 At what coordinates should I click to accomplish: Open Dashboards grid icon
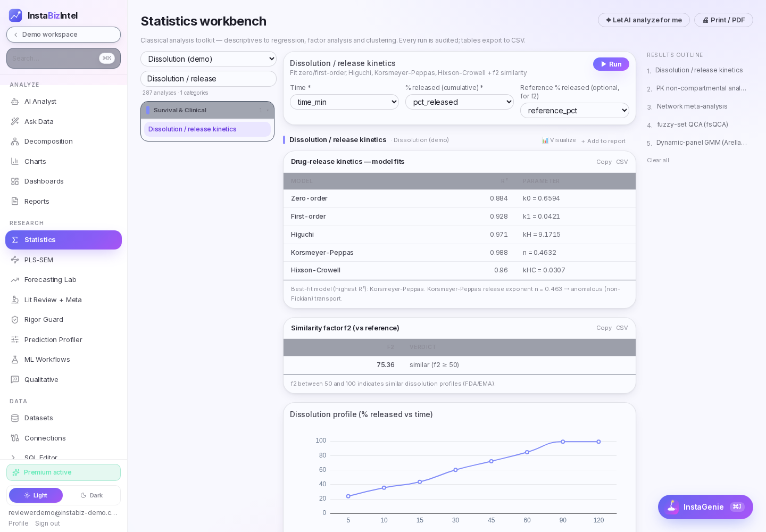click(x=15, y=181)
